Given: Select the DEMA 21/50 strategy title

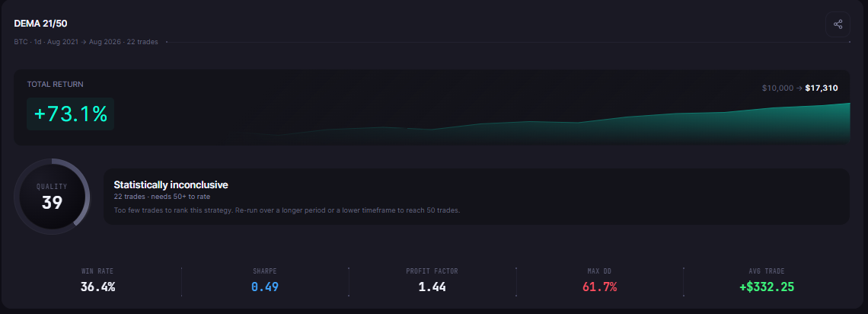Looking at the screenshot, I should [x=41, y=24].
